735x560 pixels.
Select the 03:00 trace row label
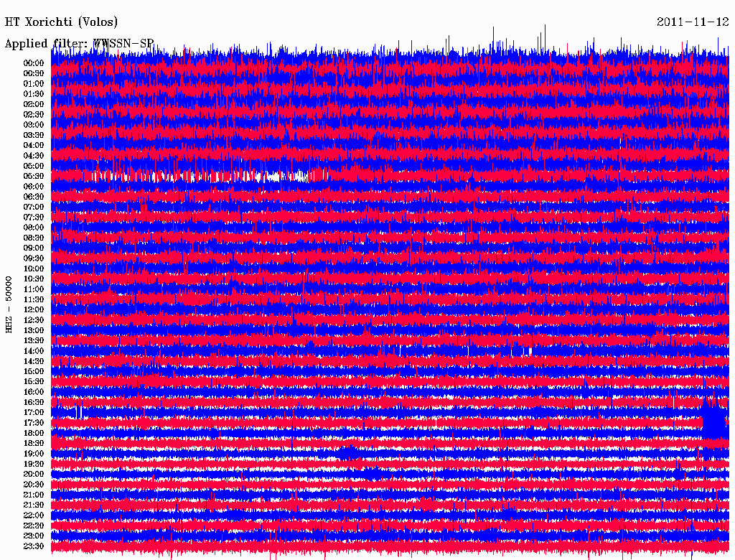(x=34, y=125)
